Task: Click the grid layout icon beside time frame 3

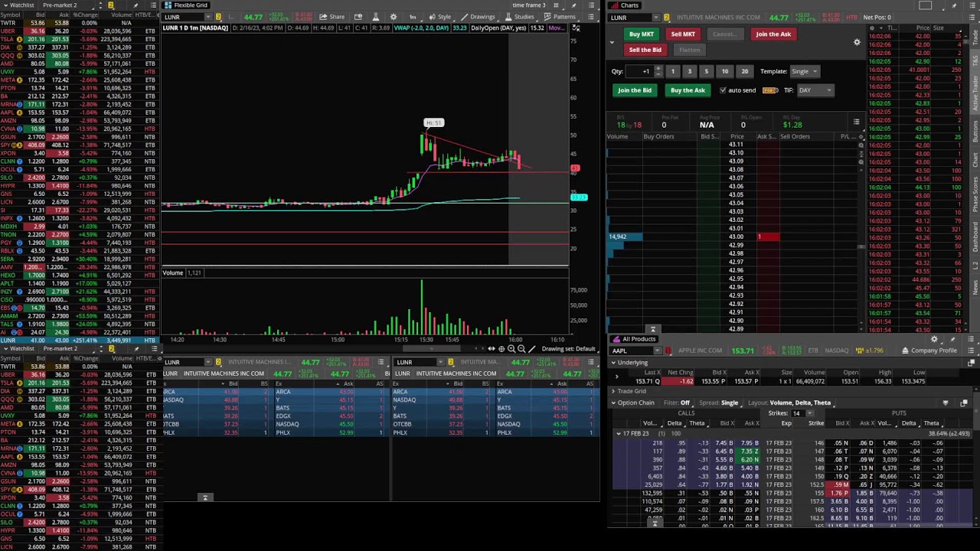Action: coord(555,5)
